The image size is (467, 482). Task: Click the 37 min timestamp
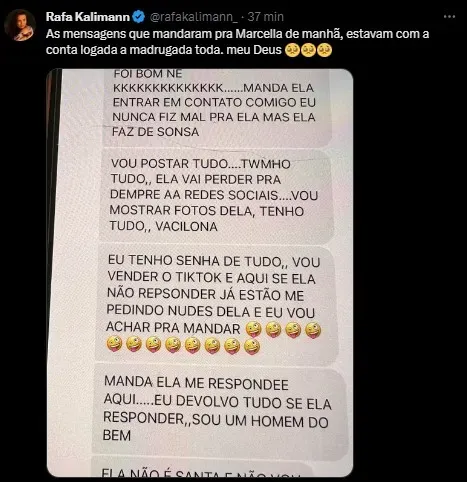pyautogui.click(x=266, y=17)
